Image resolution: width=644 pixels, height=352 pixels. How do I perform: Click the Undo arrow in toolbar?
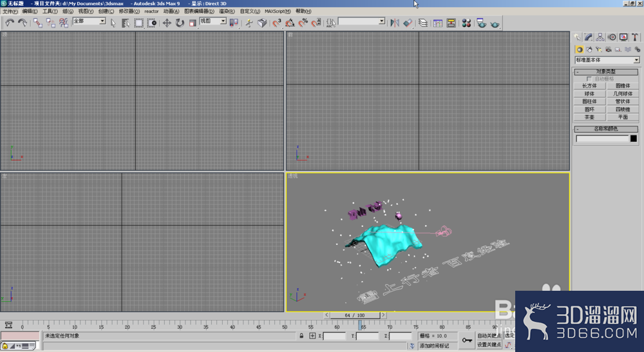[x=10, y=23]
